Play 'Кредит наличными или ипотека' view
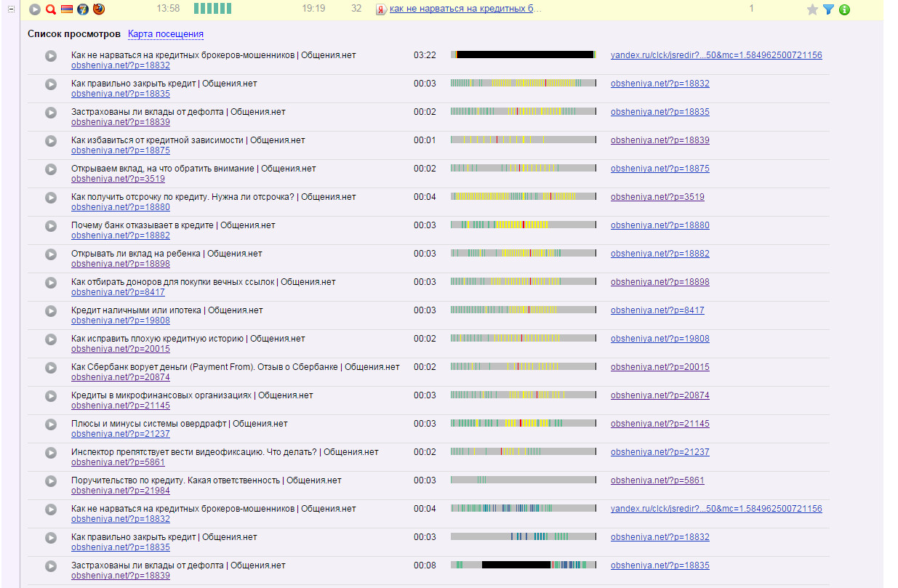898x588 pixels. (x=51, y=310)
